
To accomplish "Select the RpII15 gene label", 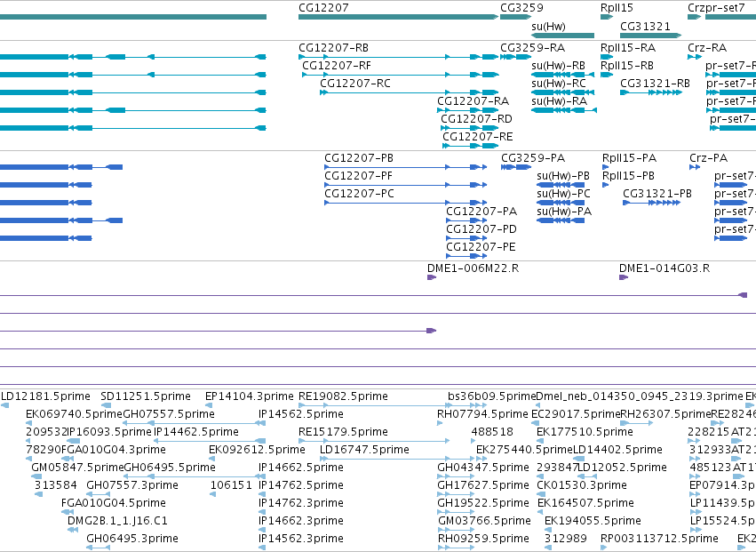I will click(x=617, y=8).
